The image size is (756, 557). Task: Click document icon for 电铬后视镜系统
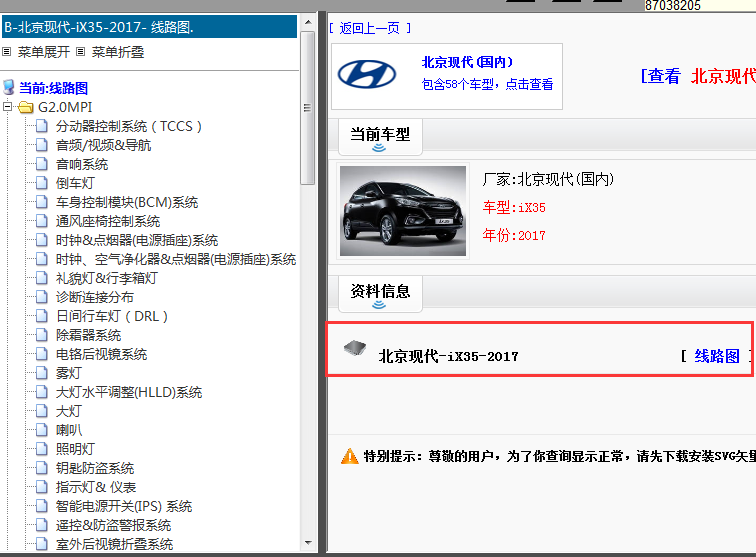[42, 354]
